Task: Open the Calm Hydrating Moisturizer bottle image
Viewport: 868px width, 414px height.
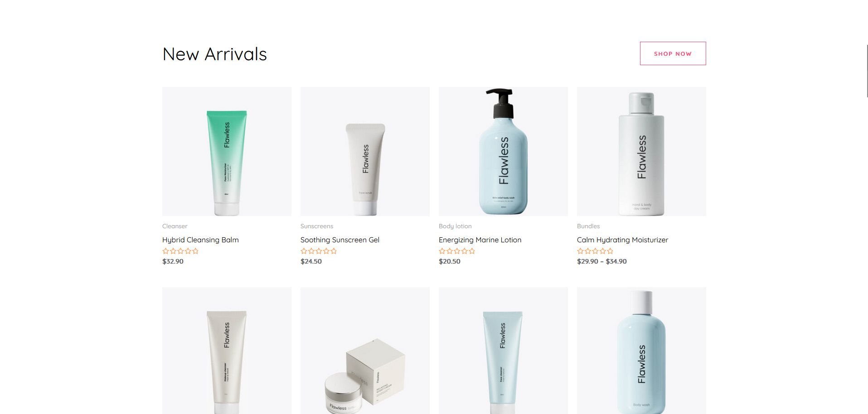Action: pyautogui.click(x=641, y=151)
